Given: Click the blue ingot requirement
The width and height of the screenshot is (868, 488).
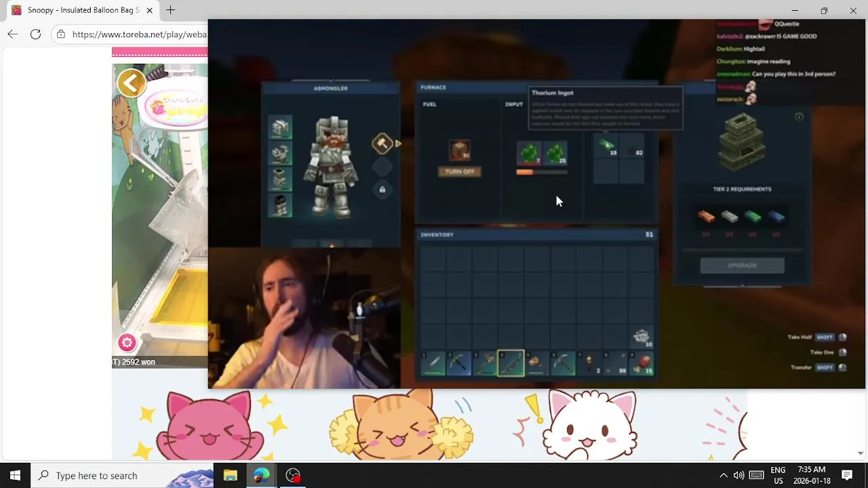Looking at the screenshot, I should coord(776,217).
